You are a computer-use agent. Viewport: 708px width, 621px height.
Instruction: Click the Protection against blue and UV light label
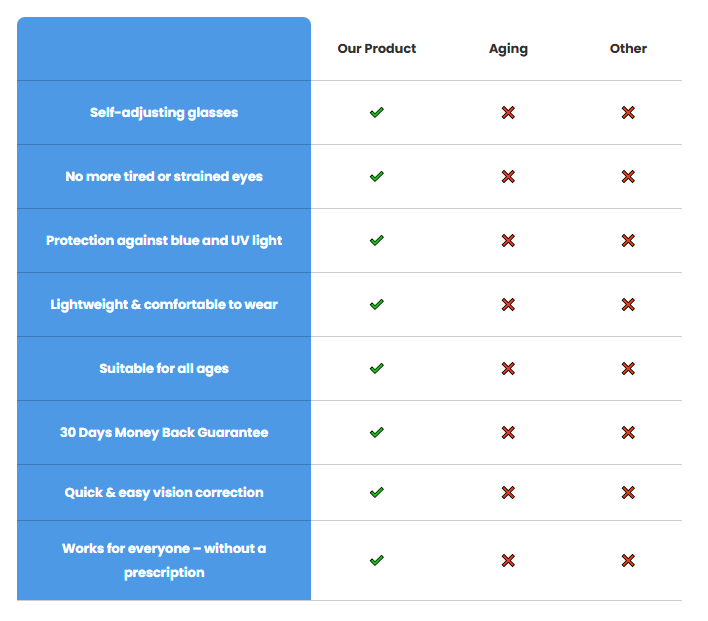[164, 241]
